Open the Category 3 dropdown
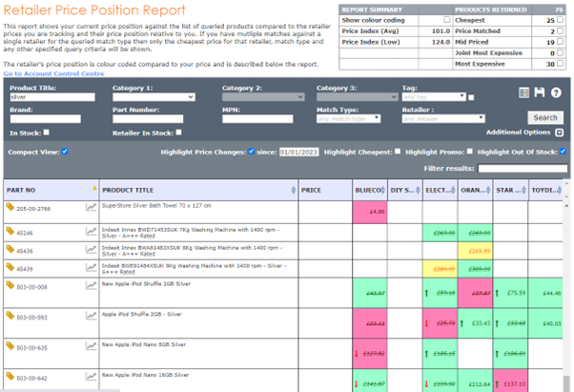Viewport: 574px width, 392px height. tap(358, 97)
